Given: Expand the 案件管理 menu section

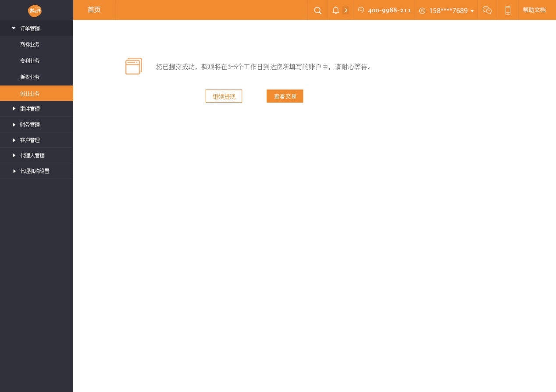Looking at the screenshot, I should tap(30, 109).
